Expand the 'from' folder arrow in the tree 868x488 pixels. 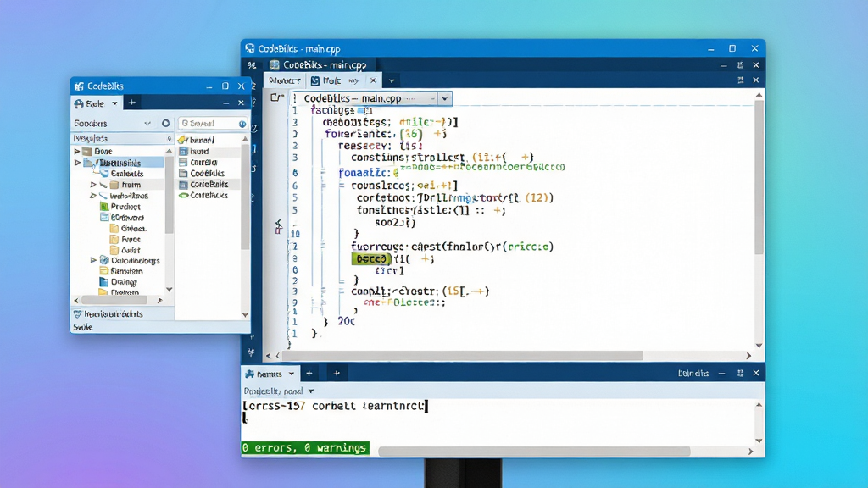93,185
